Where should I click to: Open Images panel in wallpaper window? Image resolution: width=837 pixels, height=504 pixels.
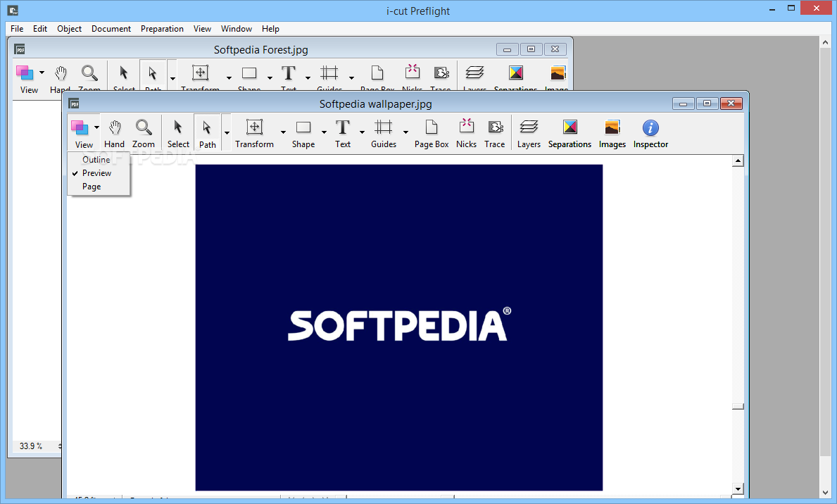pyautogui.click(x=612, y=133)
